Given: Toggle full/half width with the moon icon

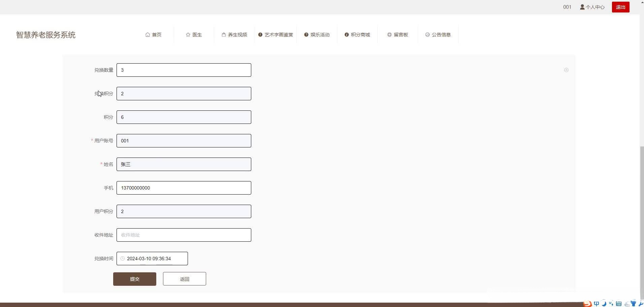Looking at the screenshot, I should point(604,304).
